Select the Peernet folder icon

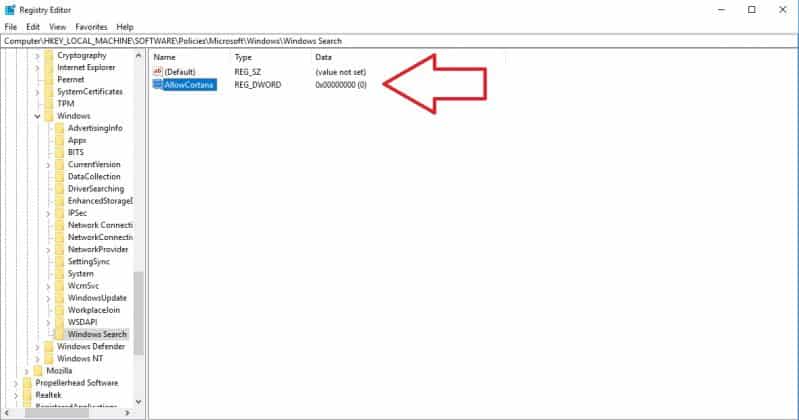tap(48, 80)
